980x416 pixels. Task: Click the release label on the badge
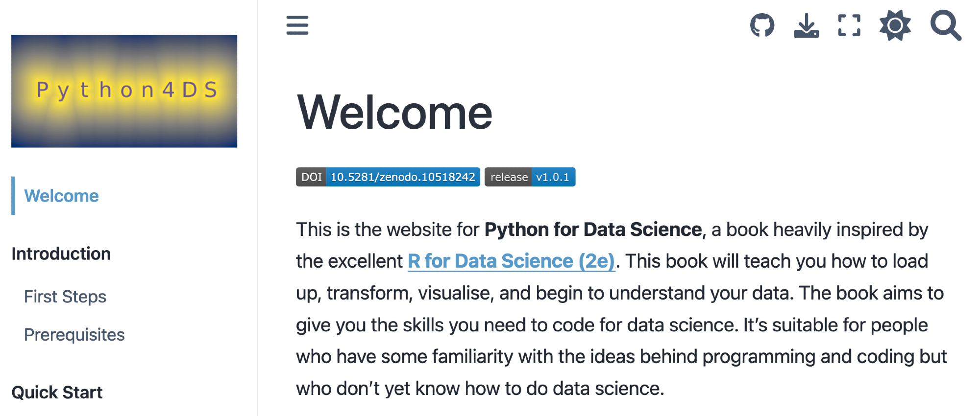coord(509,177)
